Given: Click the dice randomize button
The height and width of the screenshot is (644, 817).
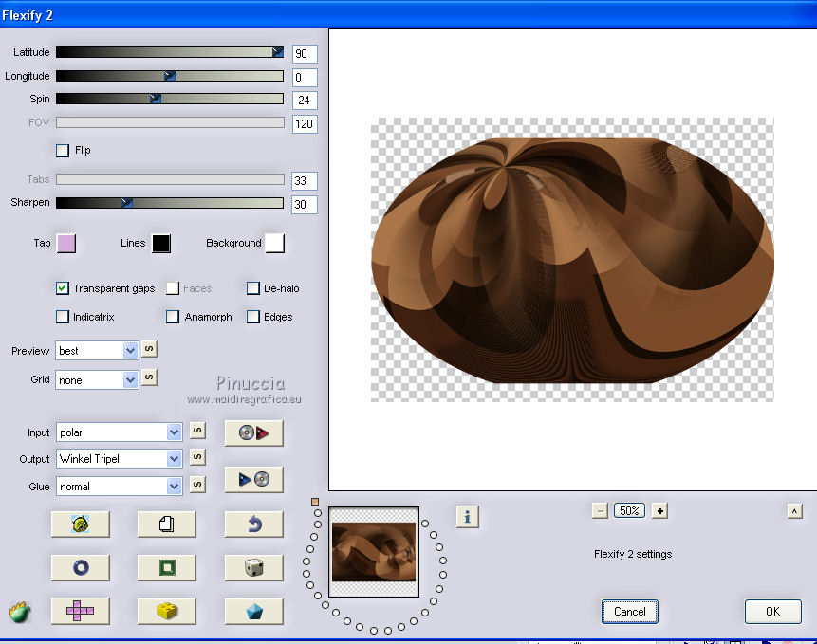Looking at the screenshot, I should point(253,567).
